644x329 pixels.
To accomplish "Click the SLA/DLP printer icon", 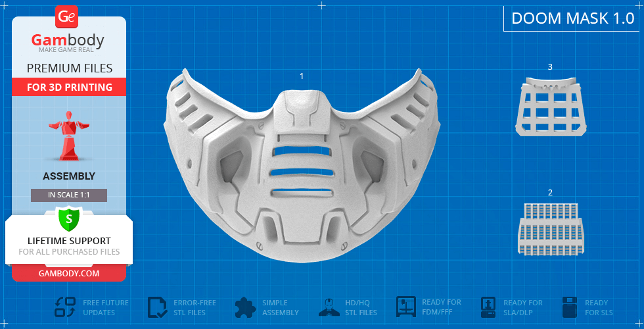I will (488, 307).
